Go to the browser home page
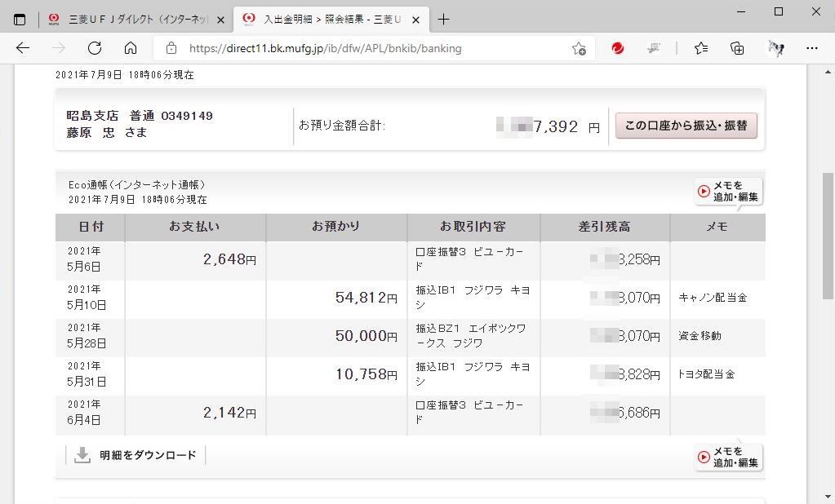Image resolution: width=835 pixels, height=504 pixels. (131, 48)
